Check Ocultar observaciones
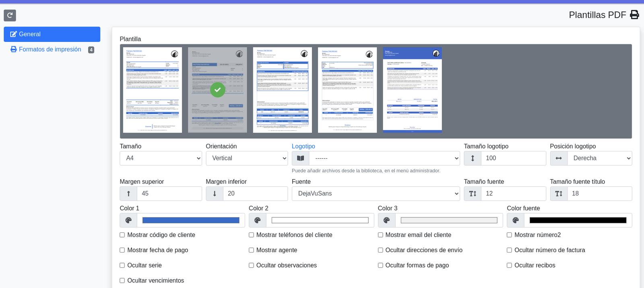This screenshot has width=644, height=288. coord(251,265)
